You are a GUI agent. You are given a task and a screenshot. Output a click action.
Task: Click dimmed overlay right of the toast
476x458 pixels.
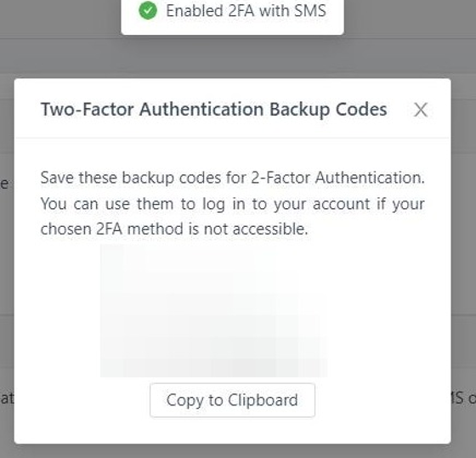pyautogui.click(x=410, y=18)
